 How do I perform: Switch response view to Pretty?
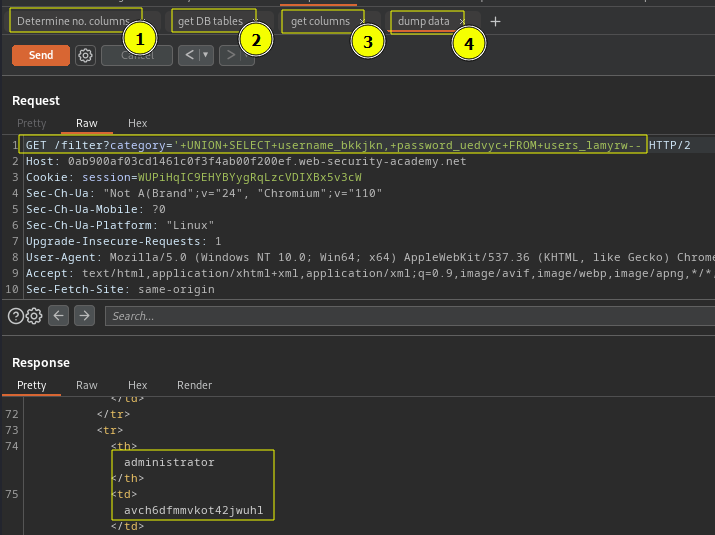pyautogui.click(x=31, y=385)
